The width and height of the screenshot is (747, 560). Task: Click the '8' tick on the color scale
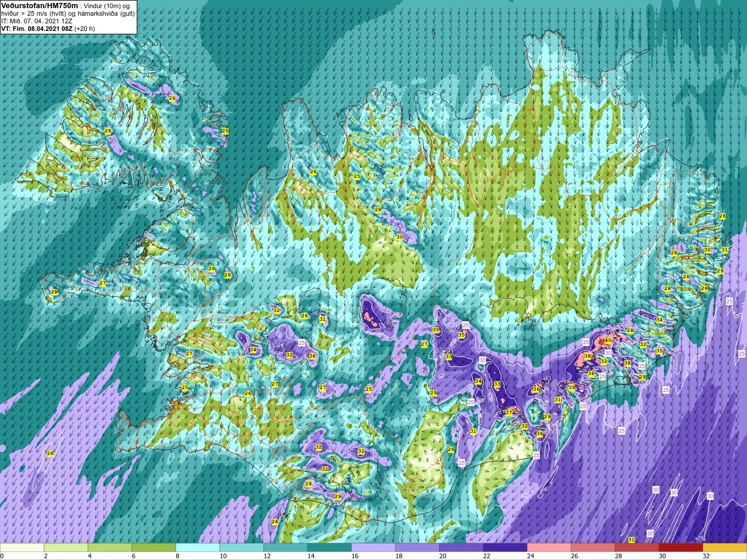(x=176, y=556)
